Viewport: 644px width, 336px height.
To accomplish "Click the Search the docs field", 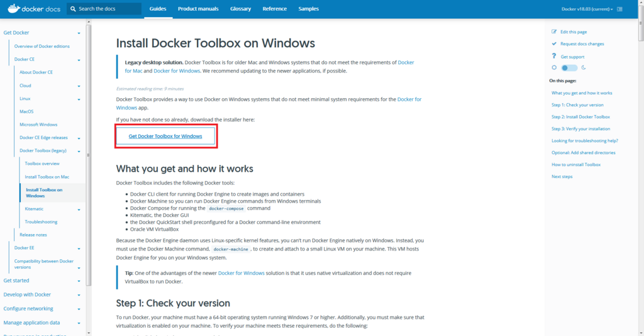I will [104, 9].
